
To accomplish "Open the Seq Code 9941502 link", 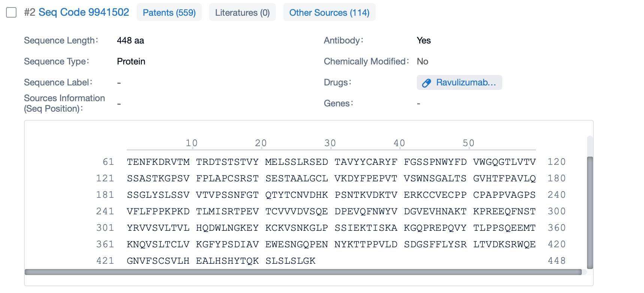I will coord(84,12).
